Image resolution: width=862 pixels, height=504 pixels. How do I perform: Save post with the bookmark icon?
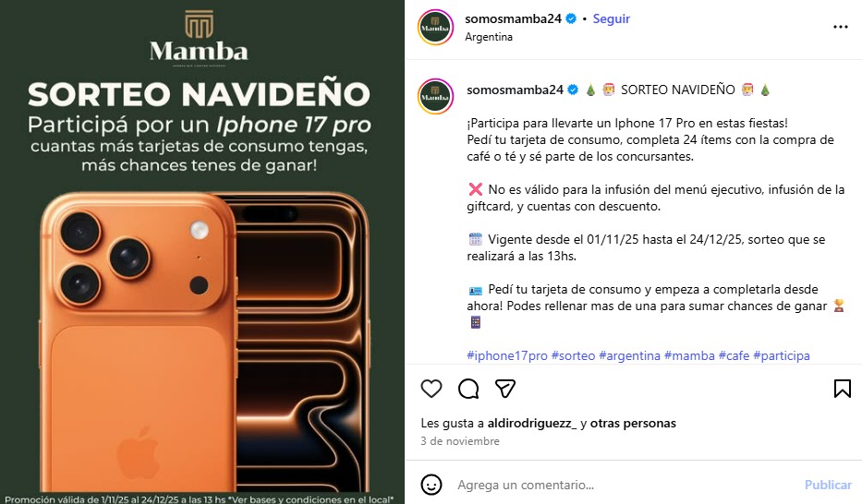[x=843, y=389]
